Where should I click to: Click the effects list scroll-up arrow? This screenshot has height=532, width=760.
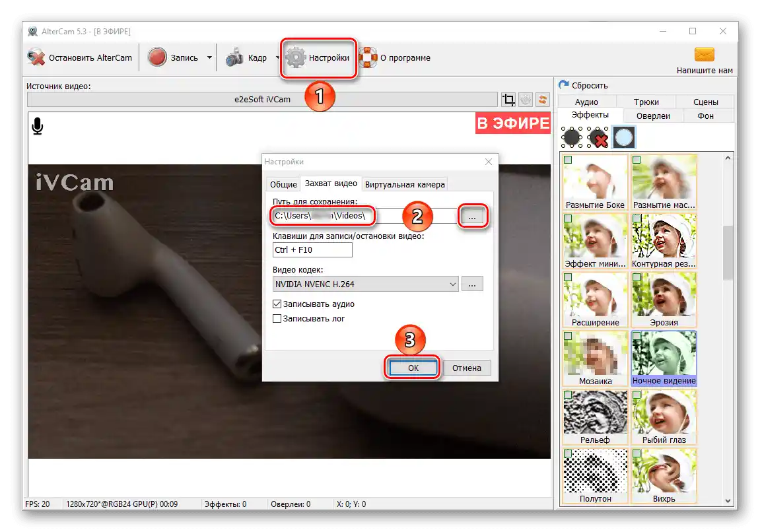tap(728, 158)
